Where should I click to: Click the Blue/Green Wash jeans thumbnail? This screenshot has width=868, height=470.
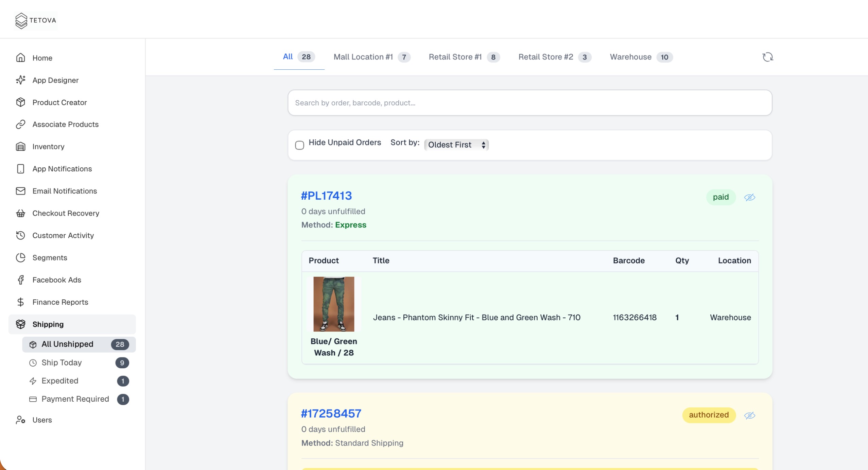click(x=333, y=304)
